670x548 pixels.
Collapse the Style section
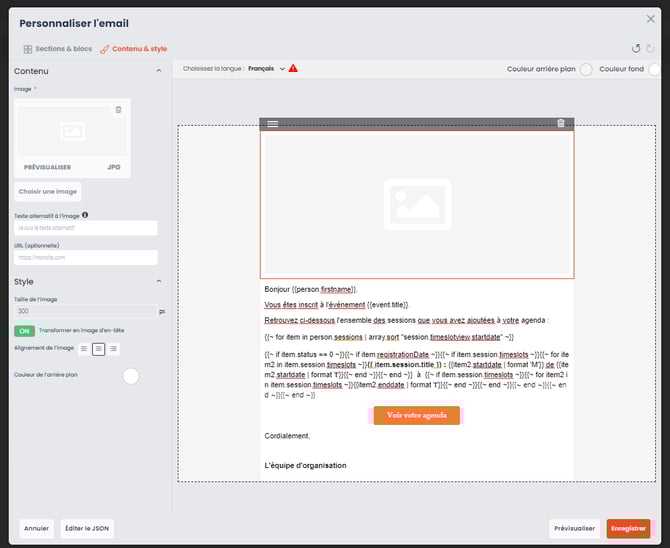coord(158,282)
